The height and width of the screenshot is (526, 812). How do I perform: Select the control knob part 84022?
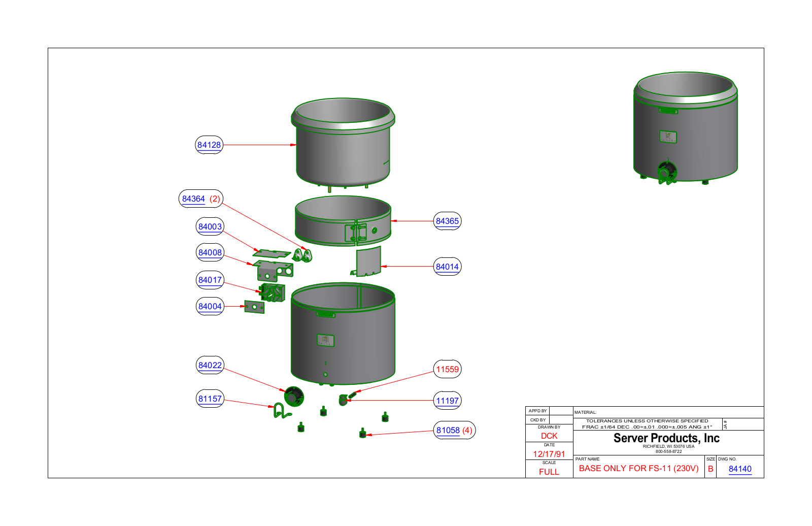coord(294,397)
